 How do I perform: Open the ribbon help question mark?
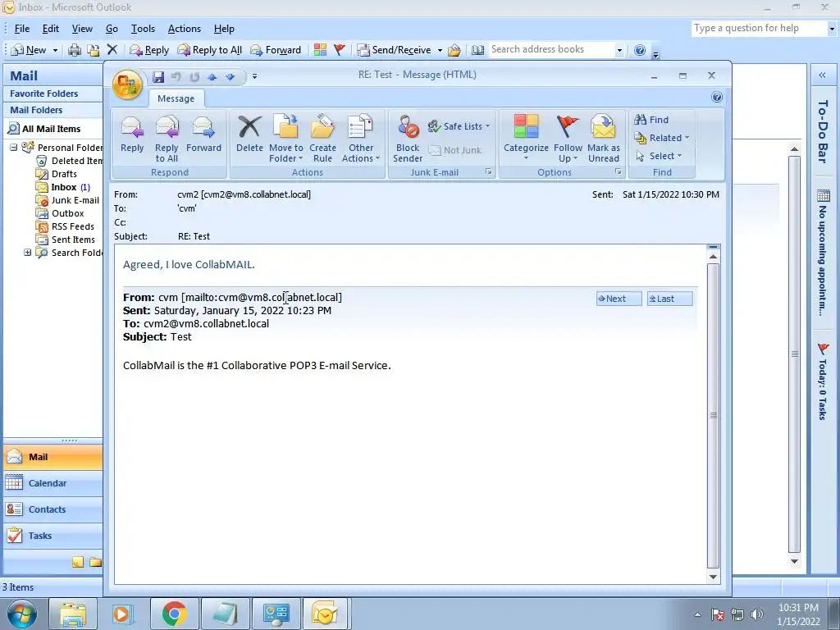coord(717,97)
